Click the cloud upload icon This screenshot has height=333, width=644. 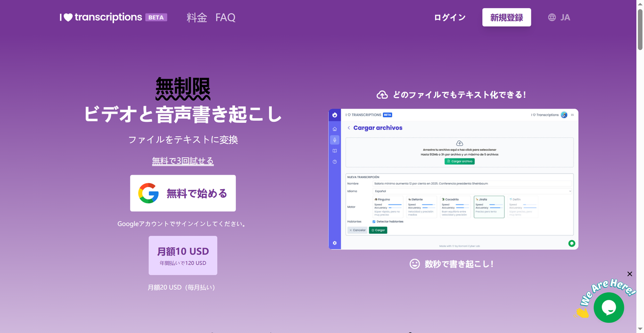pyautogui.click(x=382, y=95)
